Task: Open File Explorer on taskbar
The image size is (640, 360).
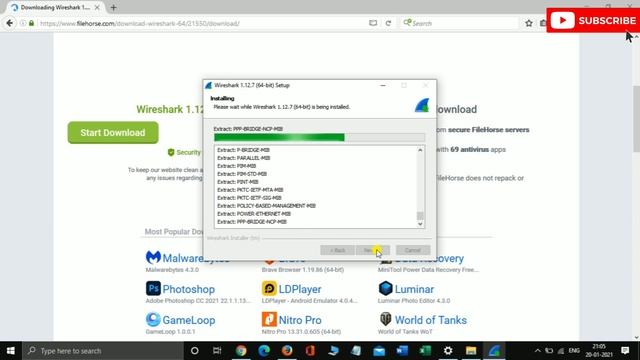Action: tap(471, 351)
